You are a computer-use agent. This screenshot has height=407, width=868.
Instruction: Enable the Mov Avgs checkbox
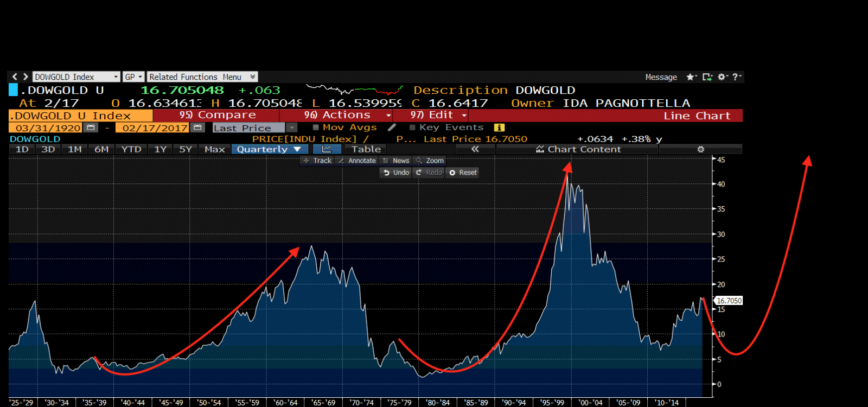316,128
